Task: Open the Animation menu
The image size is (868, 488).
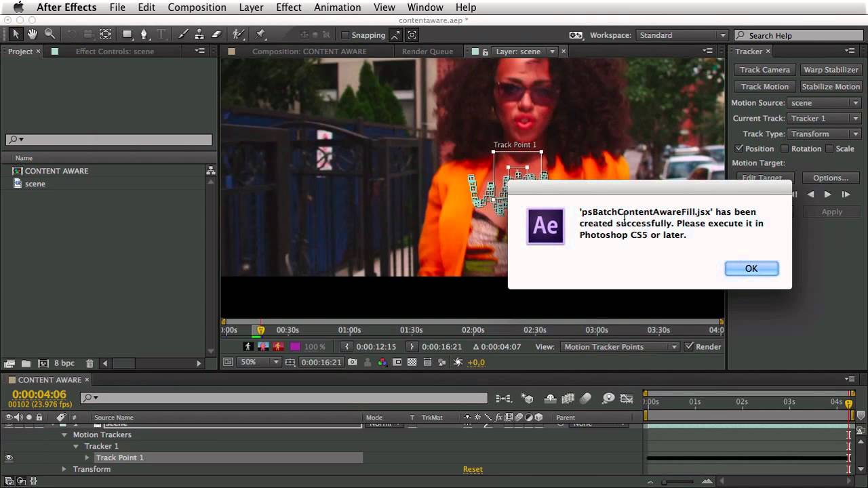Action: [337, 7]
